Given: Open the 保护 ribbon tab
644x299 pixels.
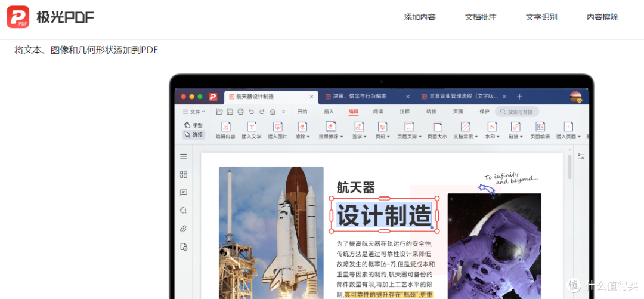Looking at the screenshot, I should point(484,112).
